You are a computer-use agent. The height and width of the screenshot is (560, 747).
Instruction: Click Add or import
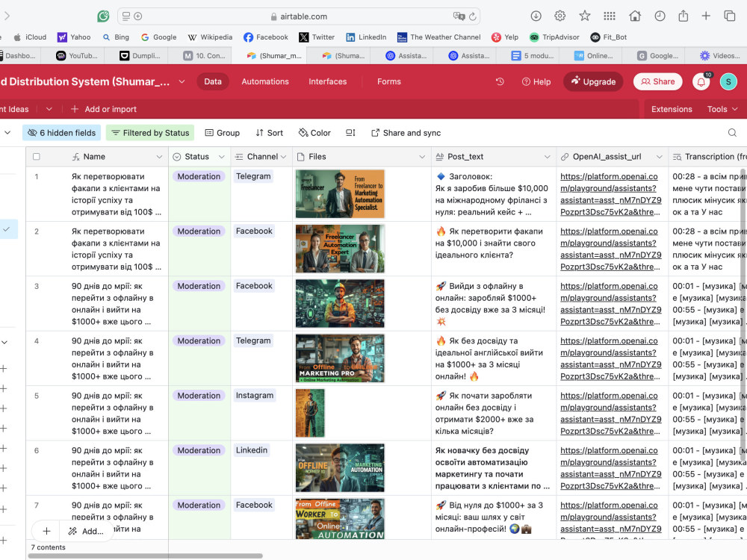[x=103, y=109]
